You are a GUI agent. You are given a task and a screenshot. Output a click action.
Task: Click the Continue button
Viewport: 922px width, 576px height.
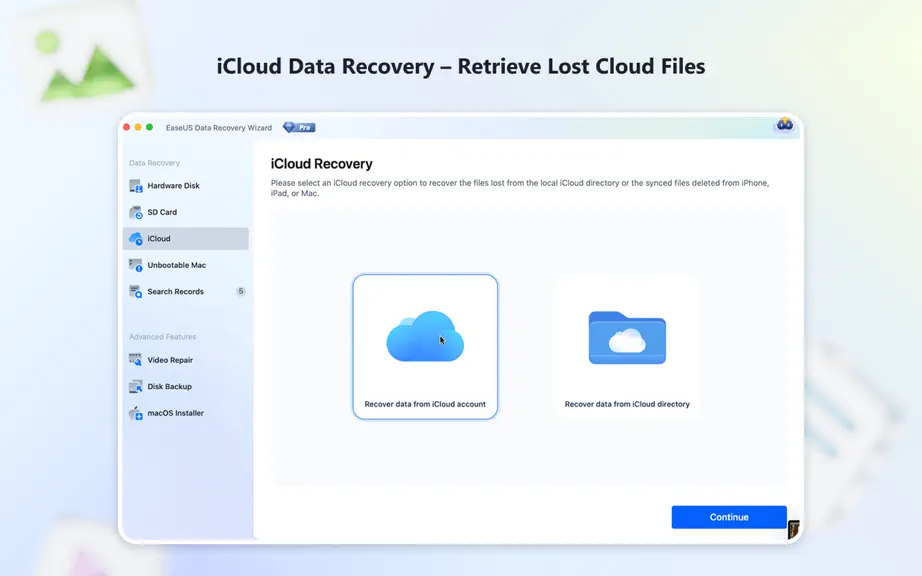pos(729,517)
